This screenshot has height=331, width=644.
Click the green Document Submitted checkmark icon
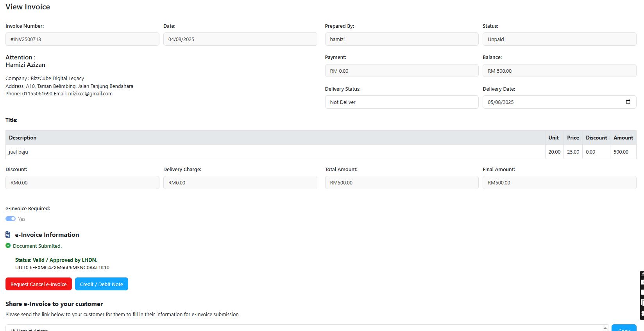[8, 246]
